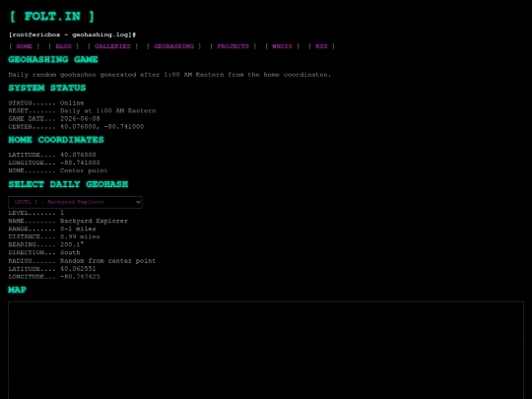The width and height of the screenshot is (532, 399).
Task: Click inside the map area
Action: tap(266, 350)
